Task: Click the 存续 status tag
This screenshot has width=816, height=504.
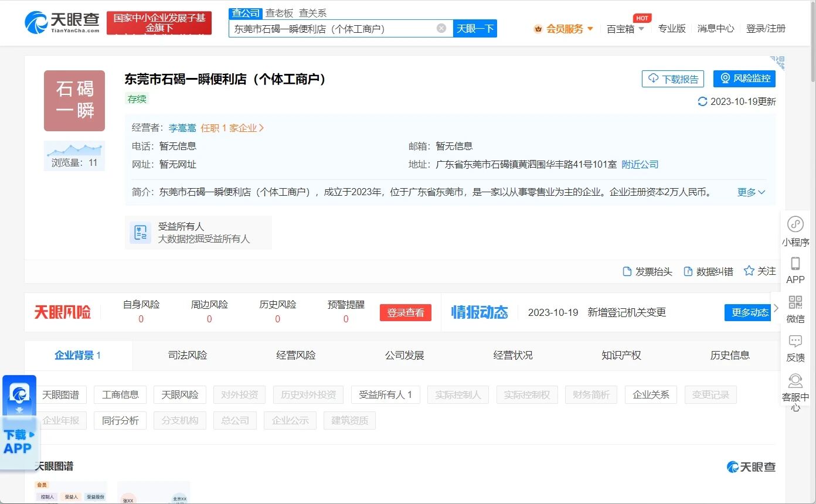Action: coord(137,99)
